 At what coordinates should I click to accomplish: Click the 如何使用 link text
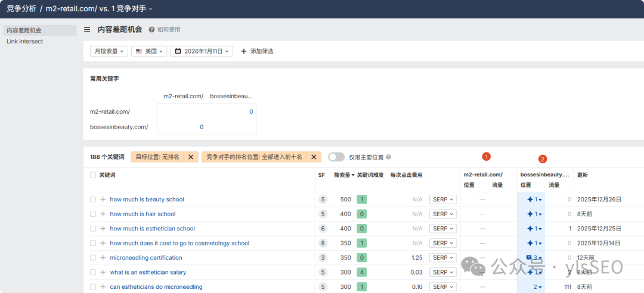(169, 30)
